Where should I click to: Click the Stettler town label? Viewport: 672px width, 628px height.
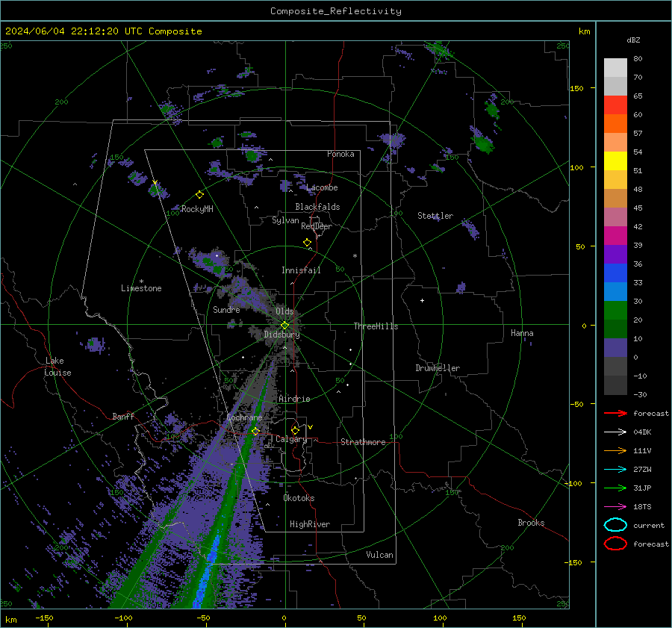tap(435, 216)
